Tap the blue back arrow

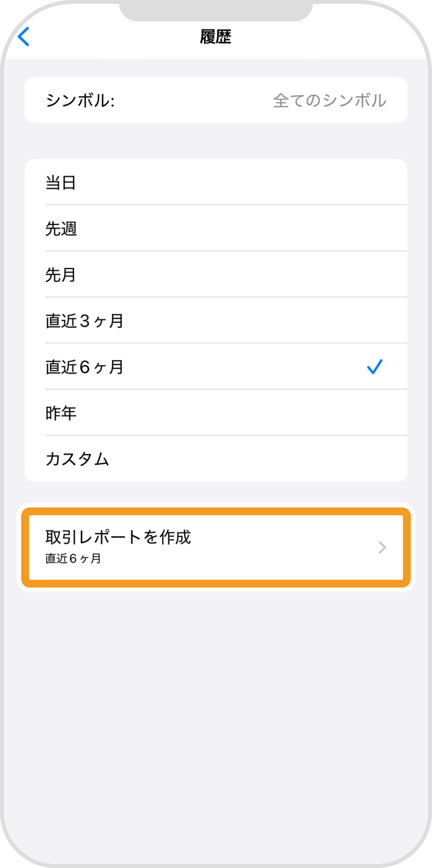pyautogui.click(x=24, y=37)
